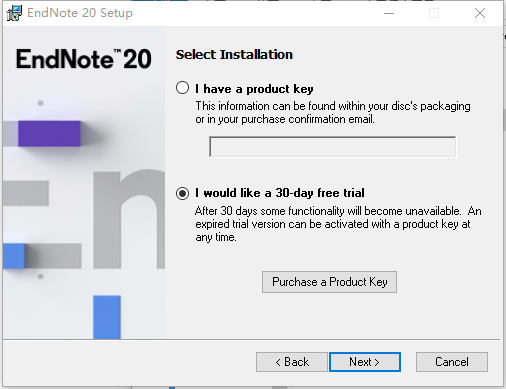Image resolution: width=506 pixels, height=389 pixels.
Task: Click the 'I have a product key' label text
Action: (x=254, y=89)
